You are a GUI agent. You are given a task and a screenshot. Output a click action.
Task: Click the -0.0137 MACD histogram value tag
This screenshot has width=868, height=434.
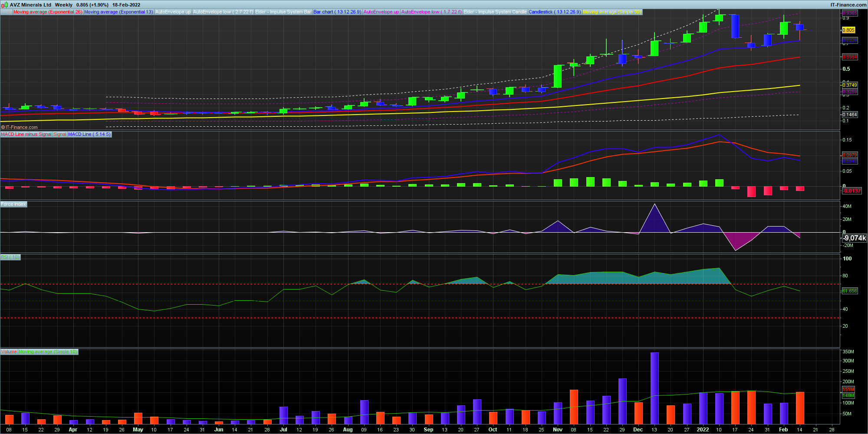[x=852, y=191]
